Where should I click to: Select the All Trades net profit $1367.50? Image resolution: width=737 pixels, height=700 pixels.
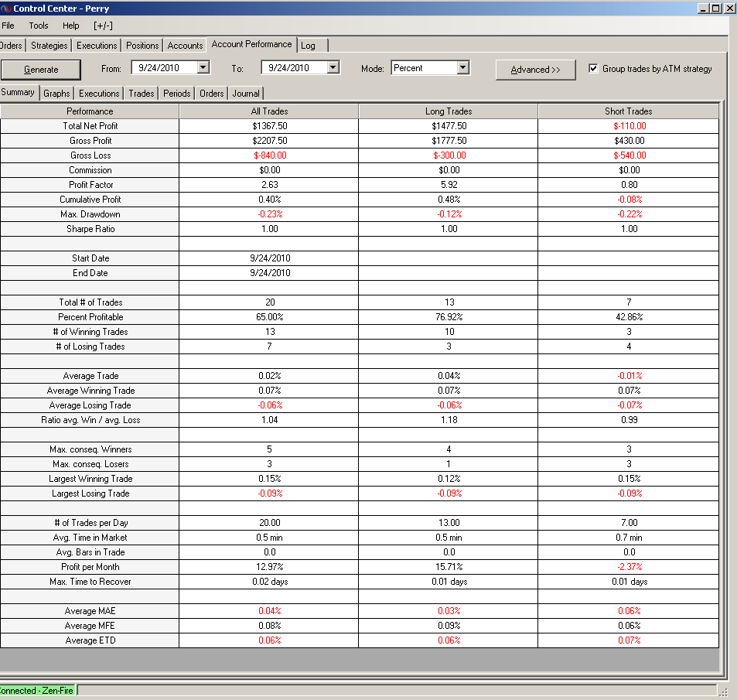[x=269, y=126]
